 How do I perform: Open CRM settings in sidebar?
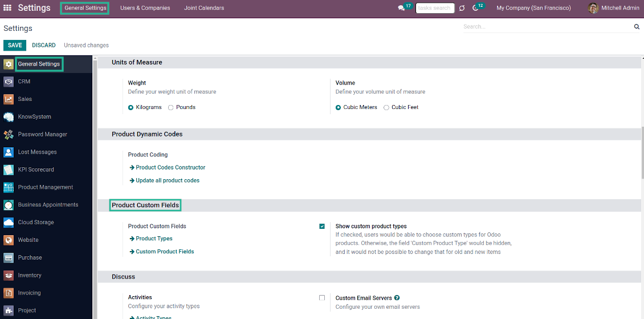(24, 82)
